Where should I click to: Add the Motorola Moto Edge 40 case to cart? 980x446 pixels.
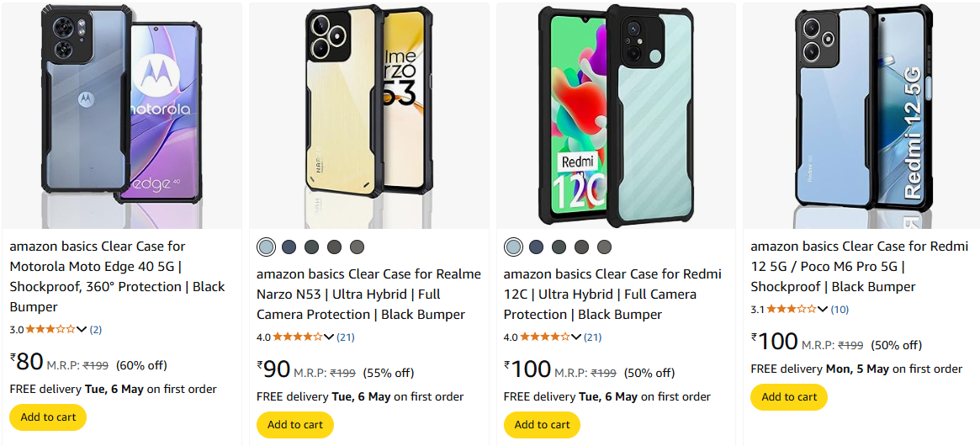pyautogui.click(x=48, y=417)
